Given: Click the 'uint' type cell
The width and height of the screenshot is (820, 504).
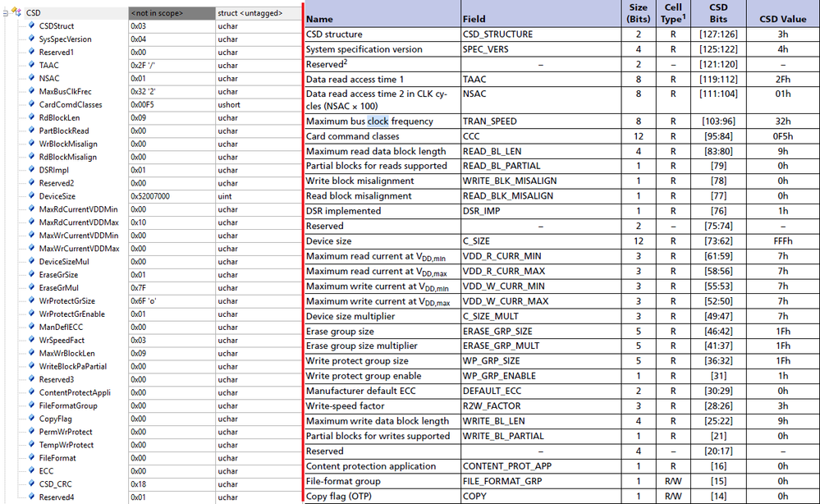Looking at the screenshot, I should click(259, 196).
